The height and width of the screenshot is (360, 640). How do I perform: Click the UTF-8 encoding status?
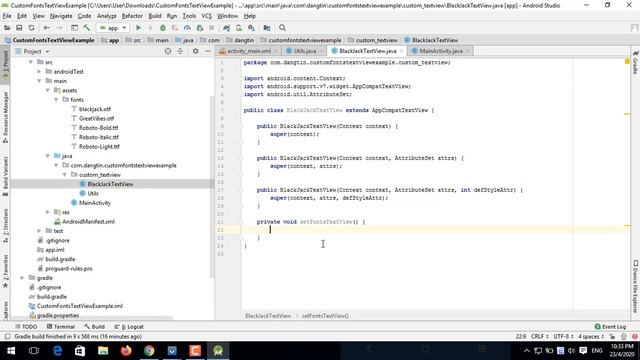[x=563, y=337]
